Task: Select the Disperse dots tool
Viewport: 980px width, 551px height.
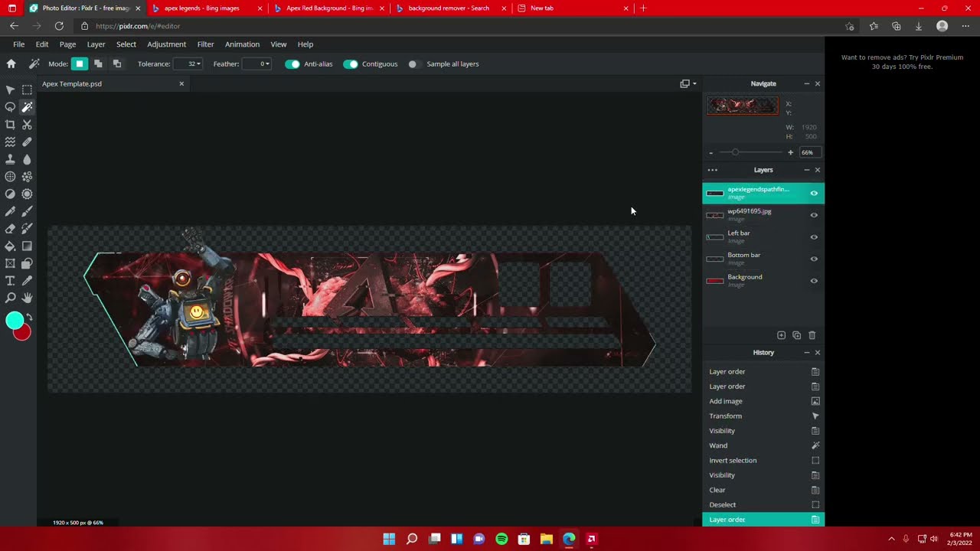Action: [x=27, y=177]
